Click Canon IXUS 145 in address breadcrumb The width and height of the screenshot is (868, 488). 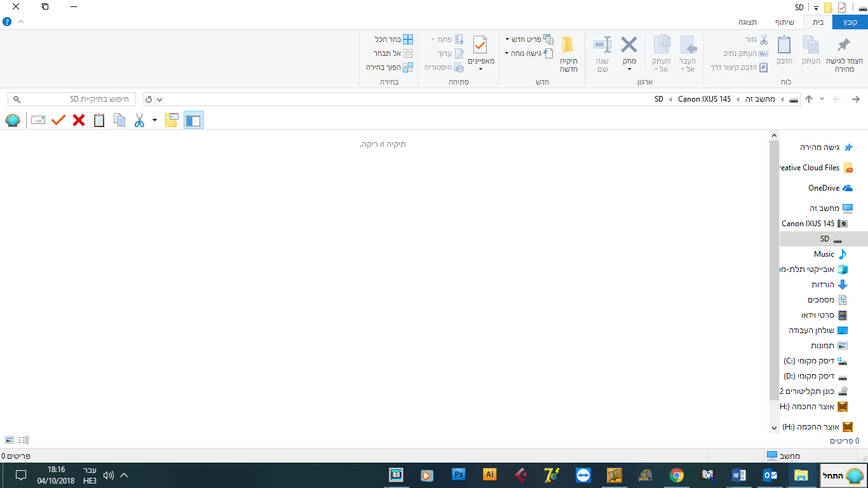pyautogui.click(x=704, y=99)
